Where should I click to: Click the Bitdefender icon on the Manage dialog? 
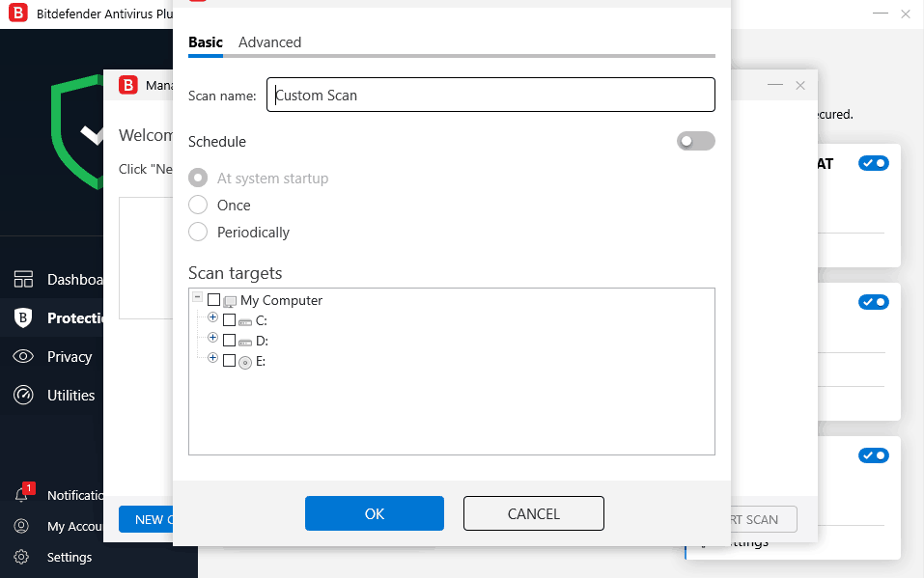pos(128,85)
